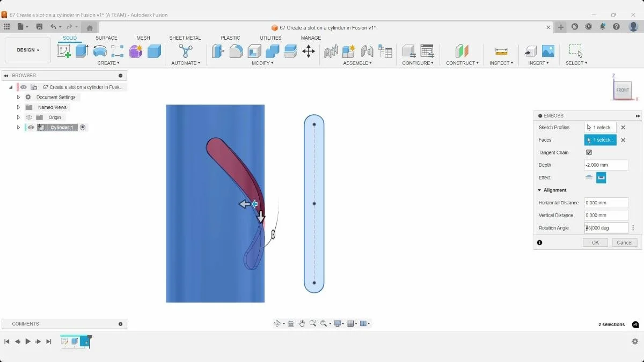The image size is (644, 362).
Task: Select the Create Sketch tool
Action: pos(64,51)
